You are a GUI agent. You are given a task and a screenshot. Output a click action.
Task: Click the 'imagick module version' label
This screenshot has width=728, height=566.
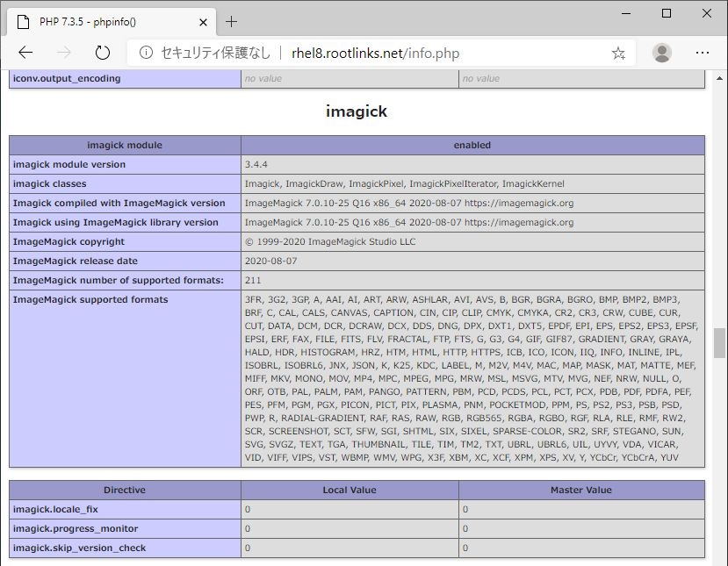(x=69, y=165)
